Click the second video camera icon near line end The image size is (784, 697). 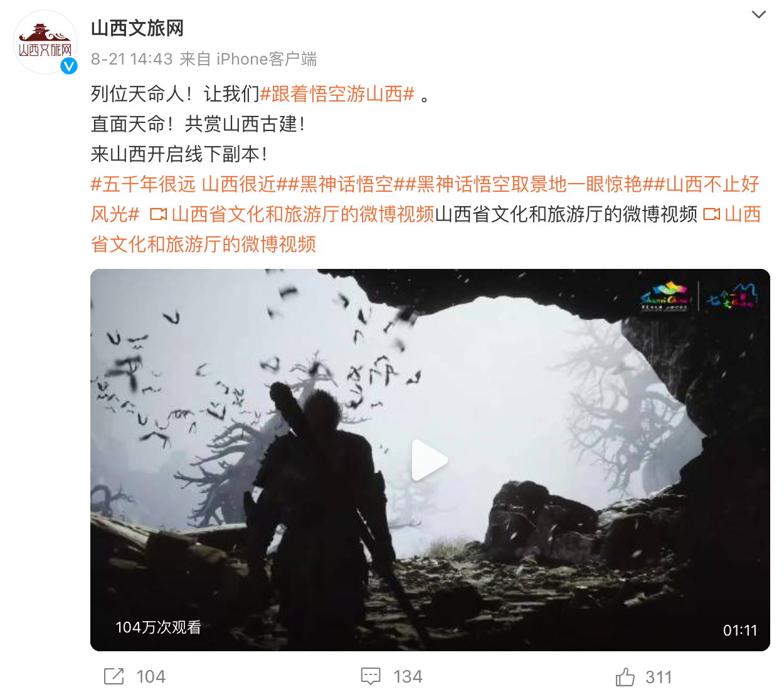(x=712, y=214)
